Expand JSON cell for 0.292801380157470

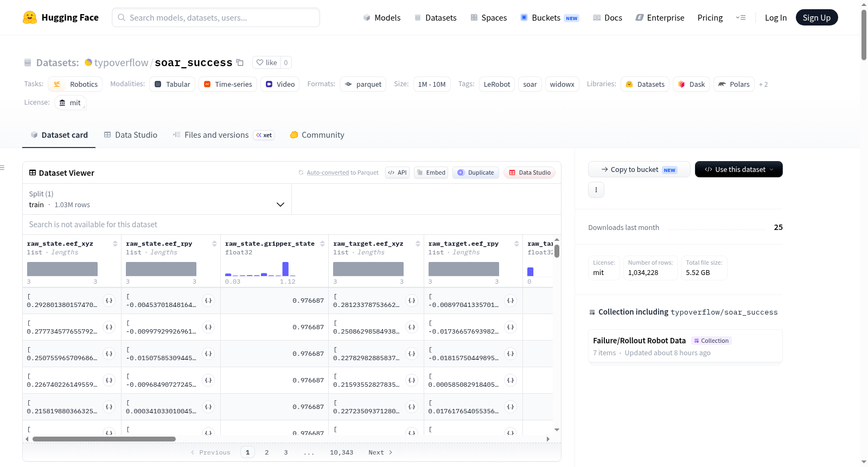coord(109,300)
